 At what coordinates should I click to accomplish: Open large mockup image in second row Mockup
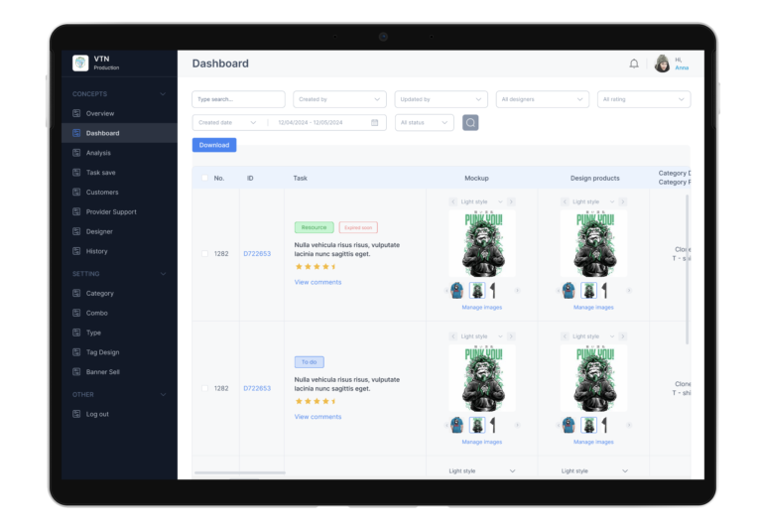(x=482, y=378)
